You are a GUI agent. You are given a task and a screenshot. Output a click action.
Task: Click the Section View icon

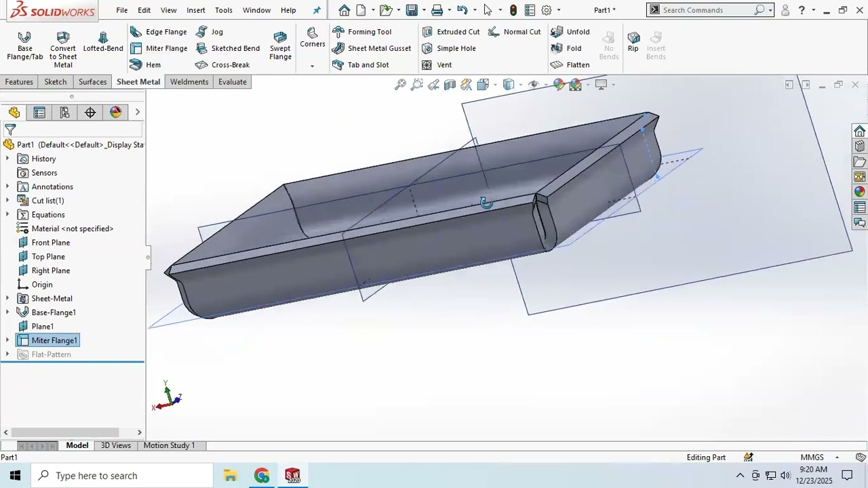(450, 85)
